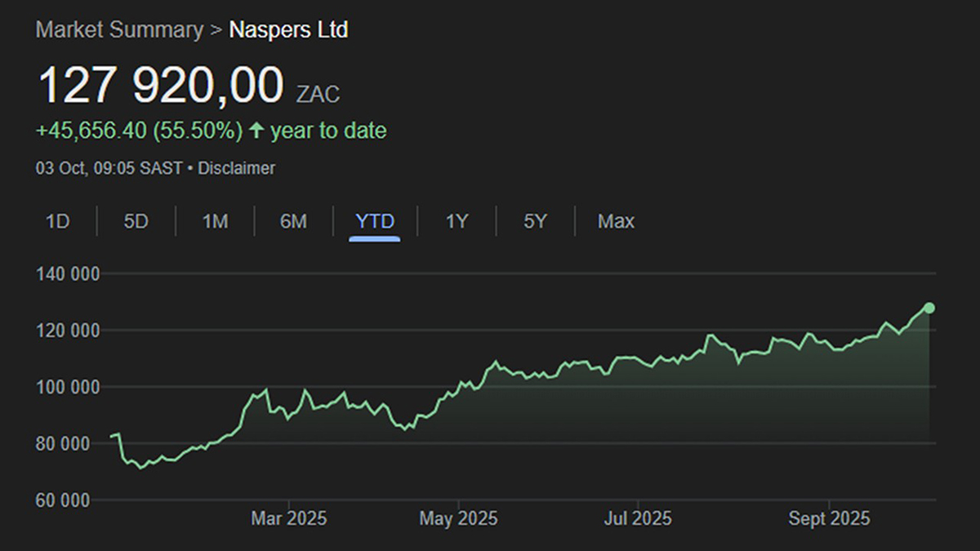The height and width of the screenshot is (551, 980).
Task: Show the Max time range
Action: tap(616, 221)
